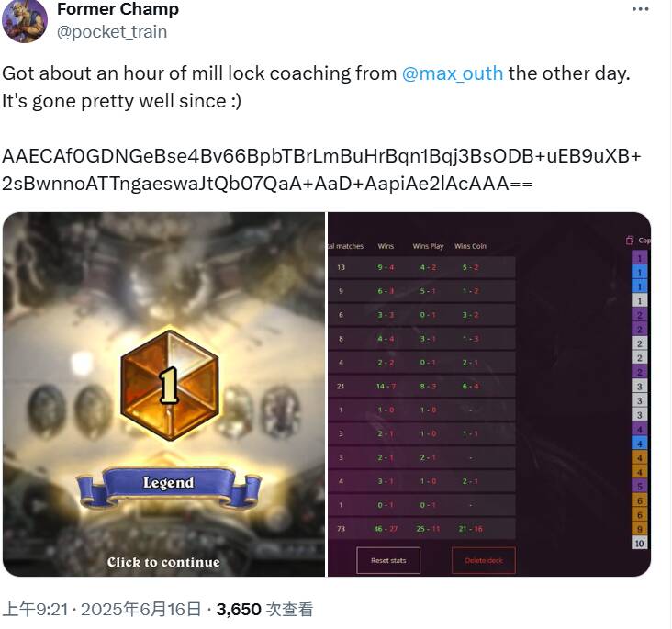Click the red Delete deck button
Image resolution: width=672 pixels, height=629 pixels.
[484, 560]
